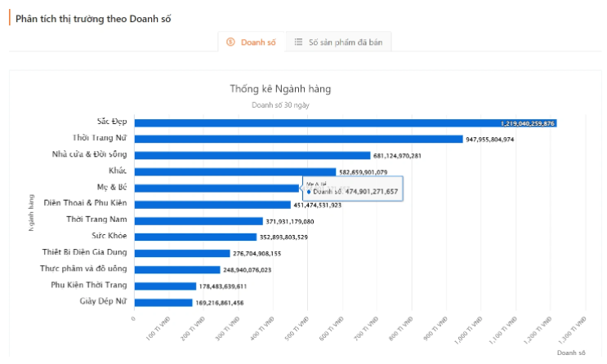Switch to the Doanh số tab
Screen dimensions: 607x364
pyautogui.click(x=252, y=42)
